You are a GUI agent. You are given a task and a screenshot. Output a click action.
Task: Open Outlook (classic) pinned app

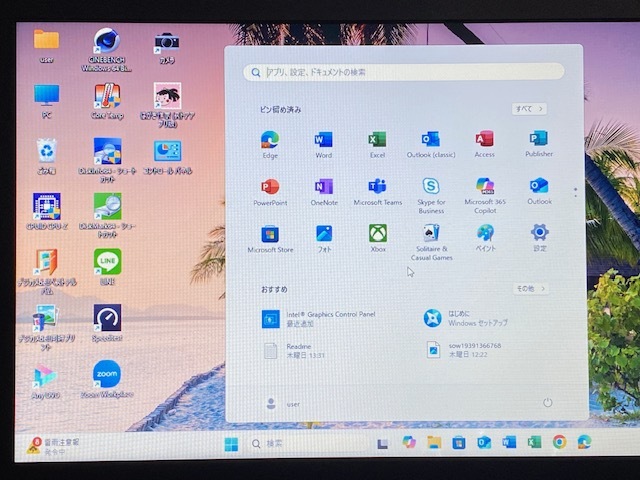pos(431,144)
